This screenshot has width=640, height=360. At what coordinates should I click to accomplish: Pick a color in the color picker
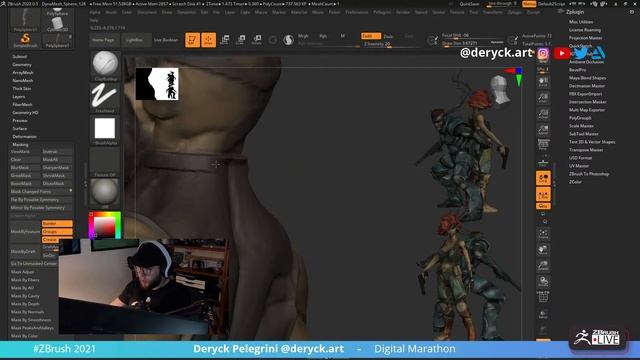[105, 225]
